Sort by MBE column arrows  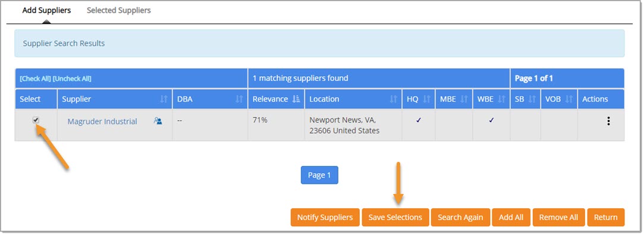tap(464, 99)
